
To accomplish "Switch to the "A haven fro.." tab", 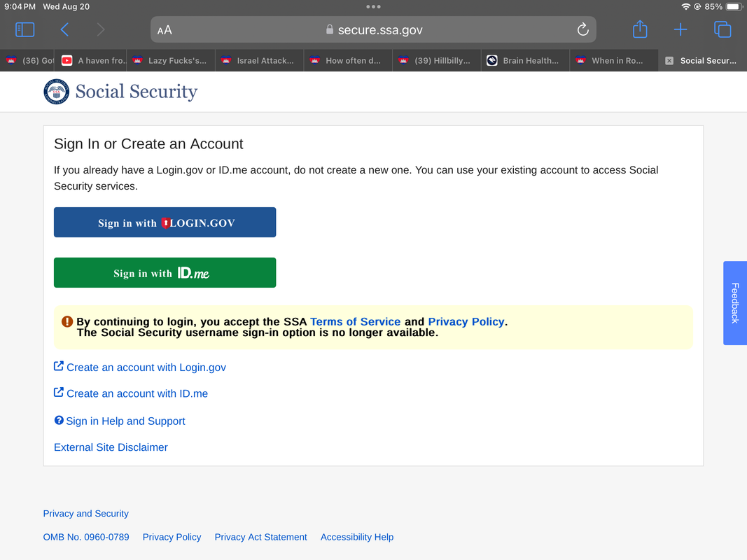I will tap(90, 60).
